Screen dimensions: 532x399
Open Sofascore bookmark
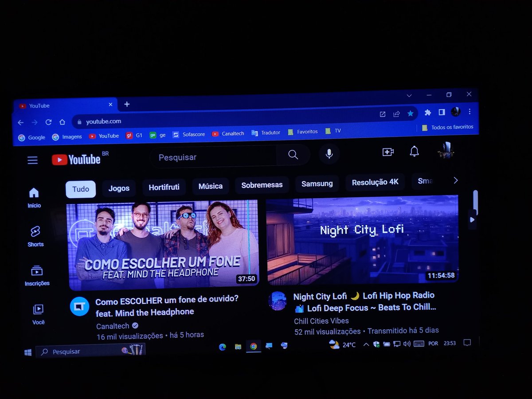[189, 134]
